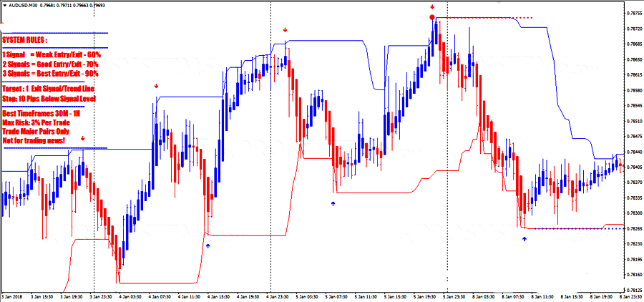The width and height of the screenshot is (644, 302).
Task: Click the '4 Jan 15:30' time axis label
Action: coord(218,296)
